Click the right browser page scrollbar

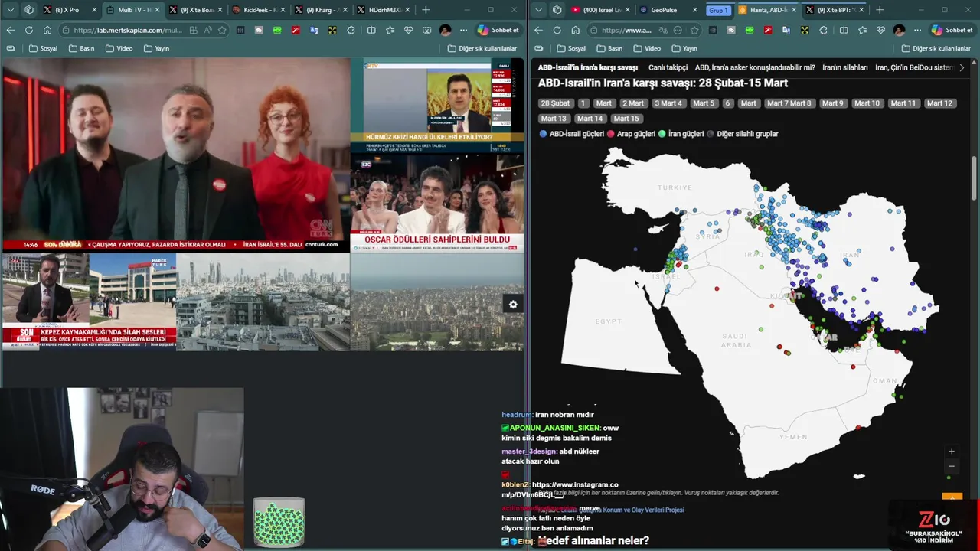click(975, 178)
